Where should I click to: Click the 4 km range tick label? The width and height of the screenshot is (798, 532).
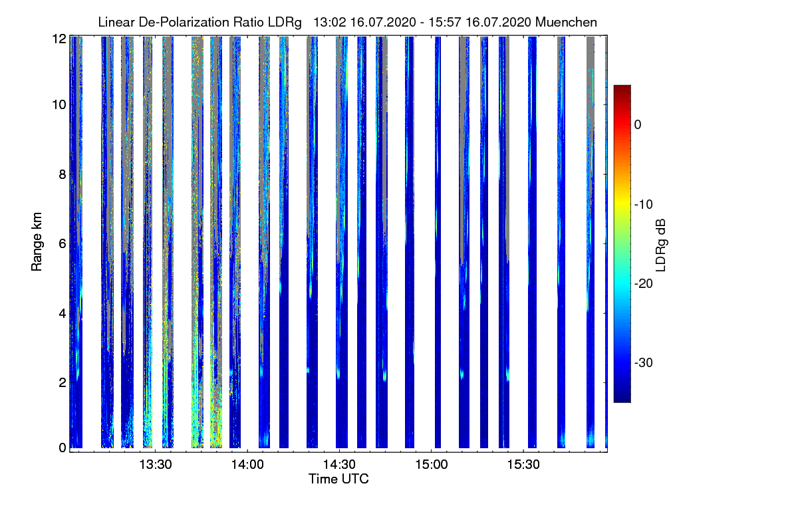(x=63, y=313)
